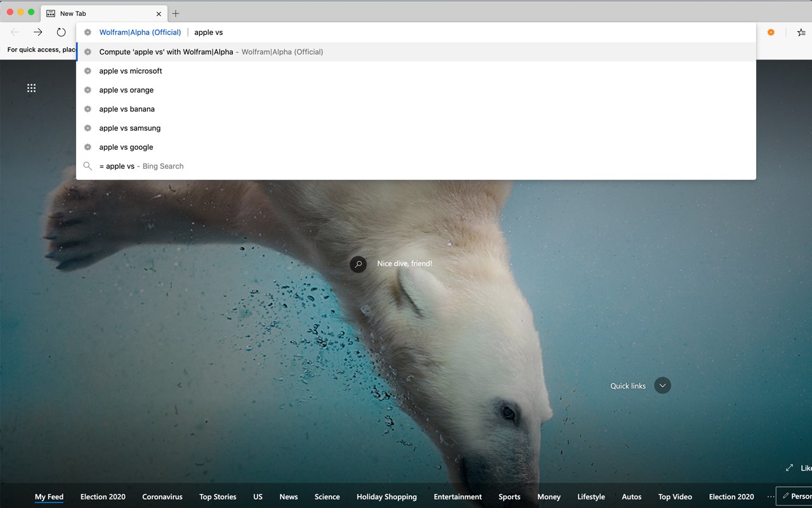Close the New Tab tab
Screen dimensions: 812x508
point(159,13)
